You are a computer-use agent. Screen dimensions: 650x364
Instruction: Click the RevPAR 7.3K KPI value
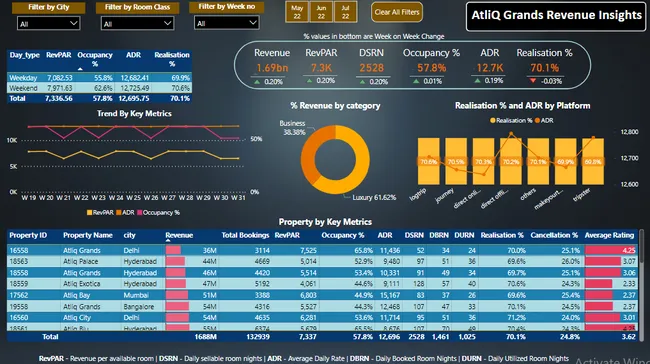[x=321, y=68]
